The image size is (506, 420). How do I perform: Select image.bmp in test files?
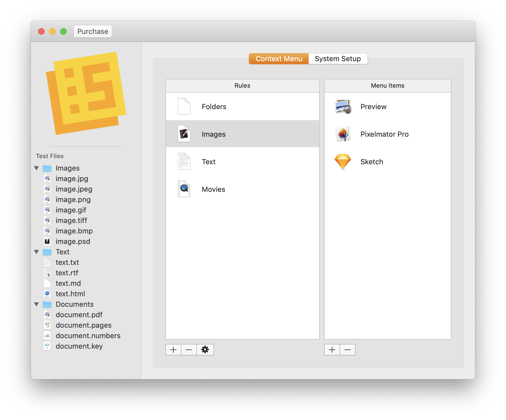[74, 231]
